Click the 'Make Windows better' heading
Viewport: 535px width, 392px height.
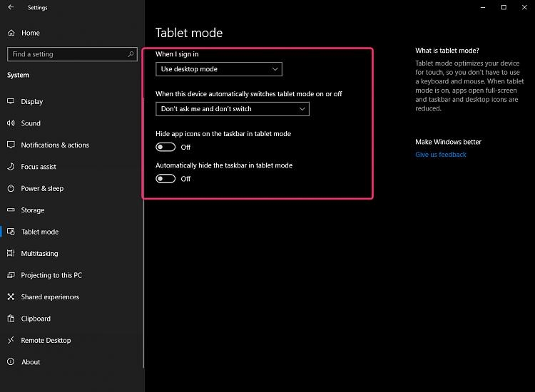click(x=448, y=142)
